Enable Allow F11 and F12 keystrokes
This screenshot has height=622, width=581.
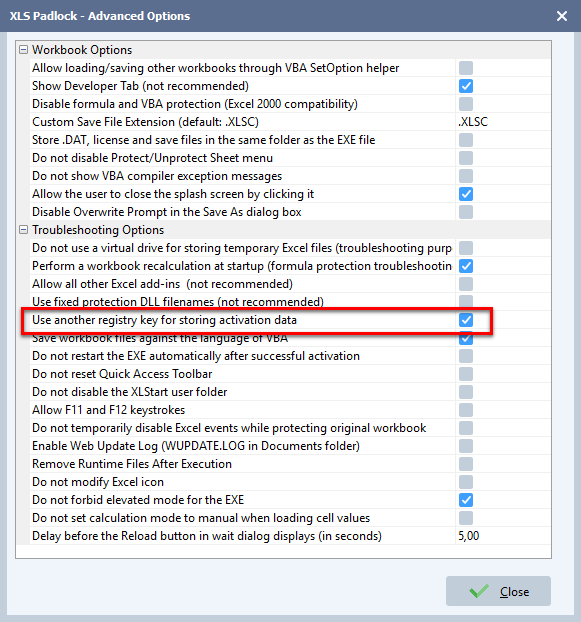coord(466,410)
